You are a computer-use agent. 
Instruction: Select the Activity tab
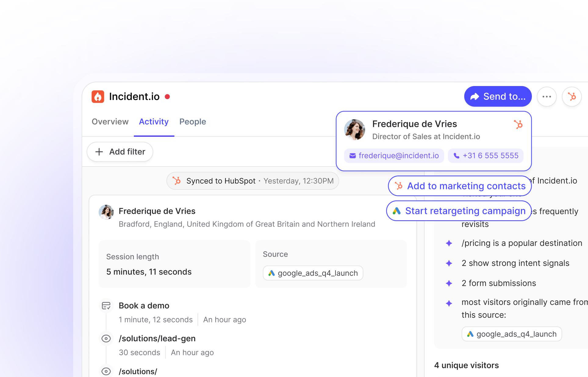[x=154, y=122]
